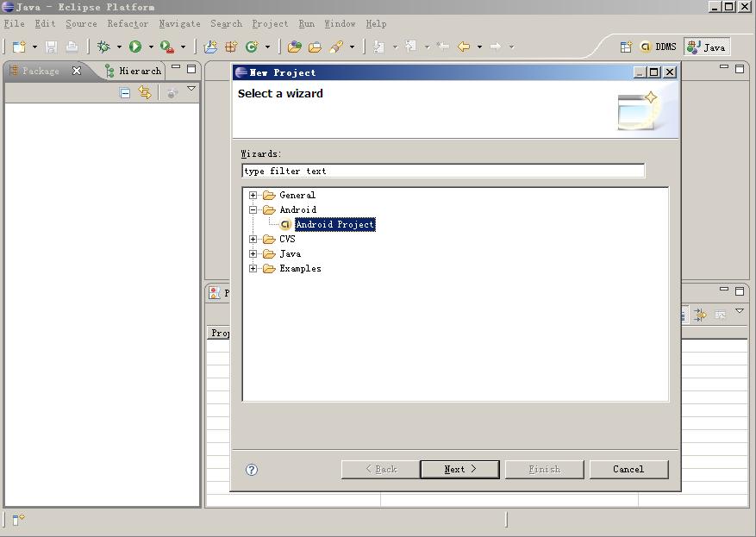Image resolution: width=756 pixels, height=537 pixels.
Task: Click the New wizard toolbar icon
Action: [x=19, y=47]
